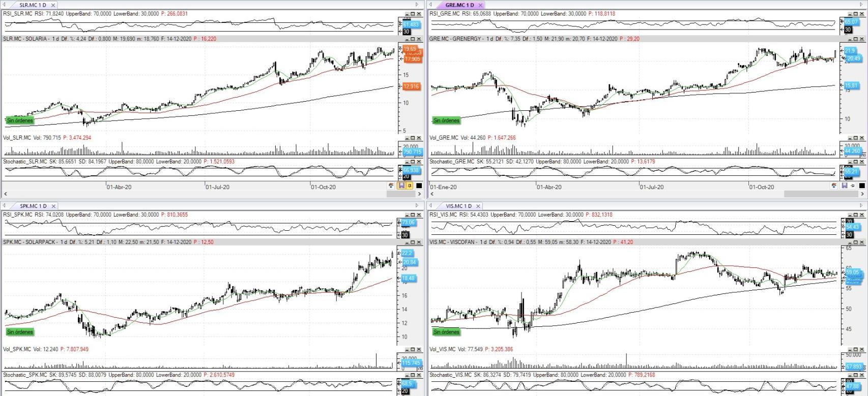Screen dimensions: 868x396
Task: Select the 18,48 price label on SOLARPACK axis
Action: point(409,279)
